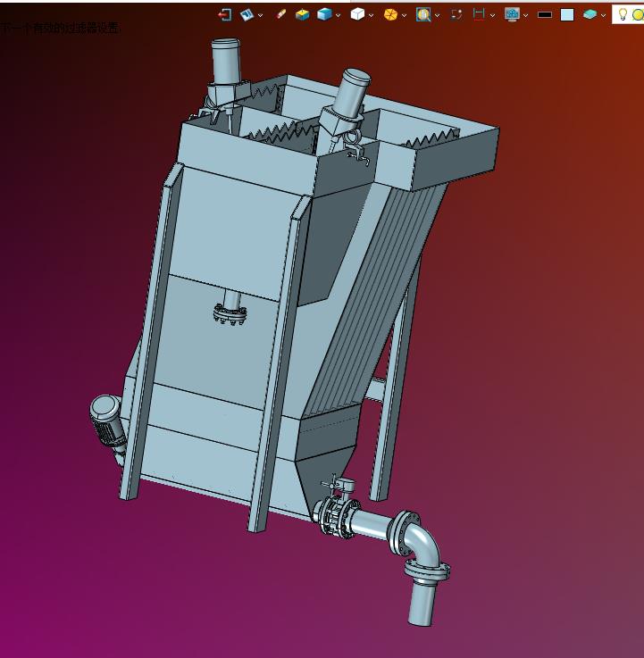The height and width of the screenshot is (658, 644).
Task: Click the teal layered slab icon
Action: click(x=590, y=14)
